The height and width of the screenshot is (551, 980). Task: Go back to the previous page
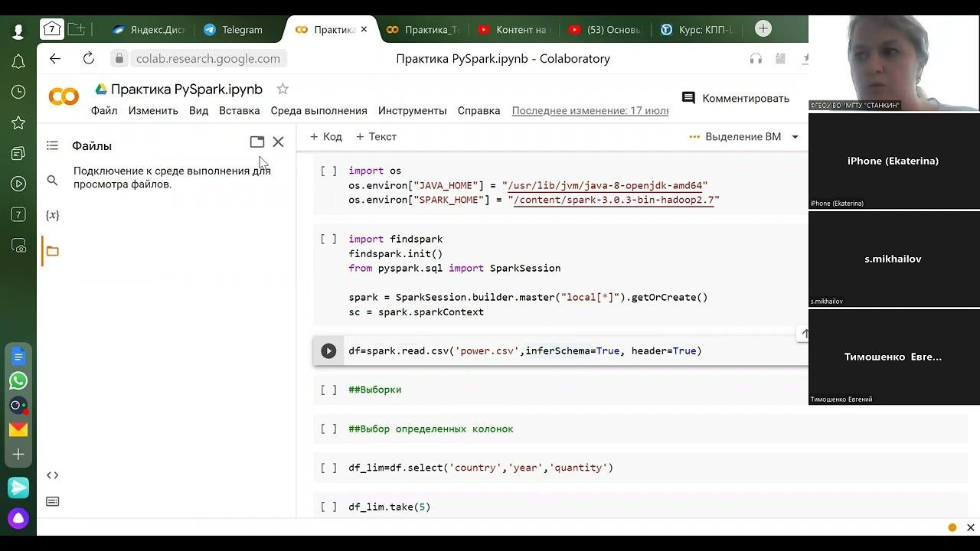tap(55, 58)
